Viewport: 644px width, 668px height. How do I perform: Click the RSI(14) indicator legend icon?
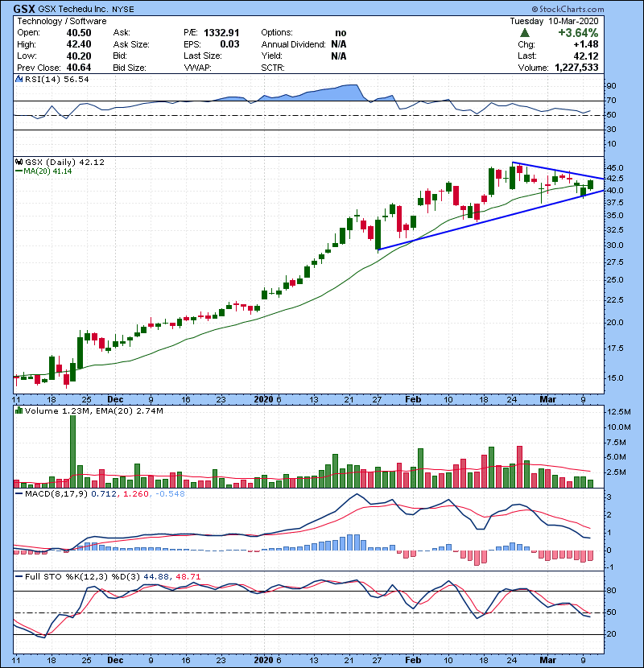19,79
